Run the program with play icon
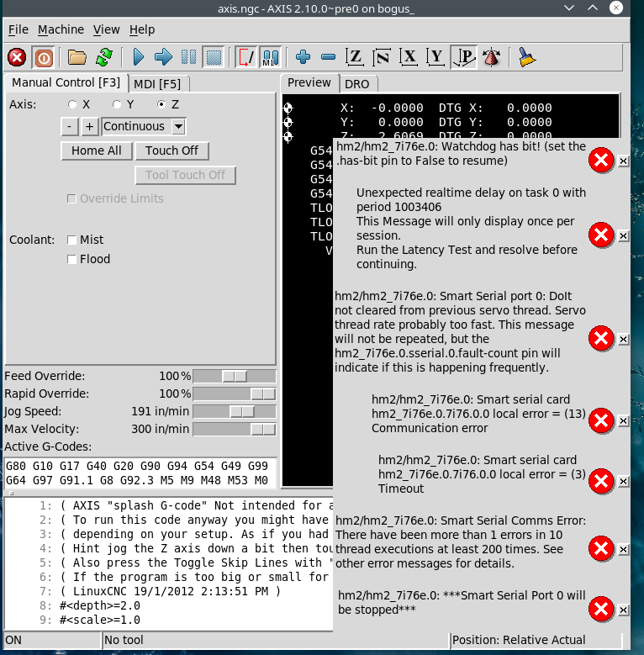Image resolution: width=644 pixels, height=655 pixels. pos(139,57)
